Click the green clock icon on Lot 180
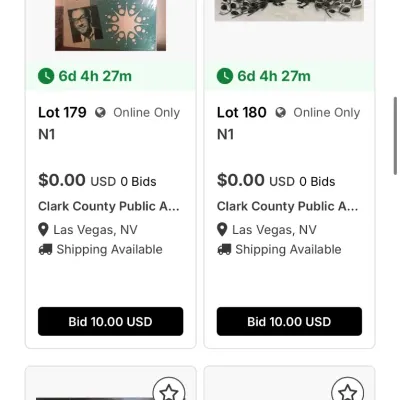This screenshot has width=400, height=400. [225, 76]
